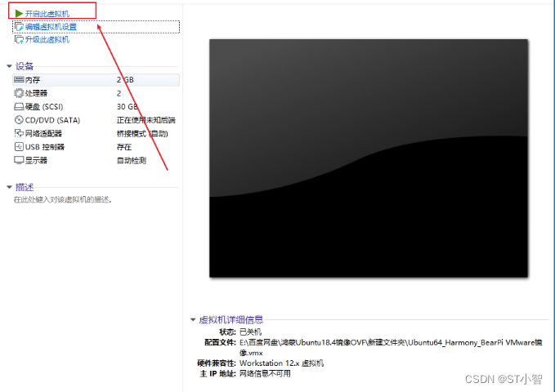Image resolution: width=555 pixels, height=392 pixels.
Task: Collapse the 虚拟机详细信息 section
Action: point(193,320)
